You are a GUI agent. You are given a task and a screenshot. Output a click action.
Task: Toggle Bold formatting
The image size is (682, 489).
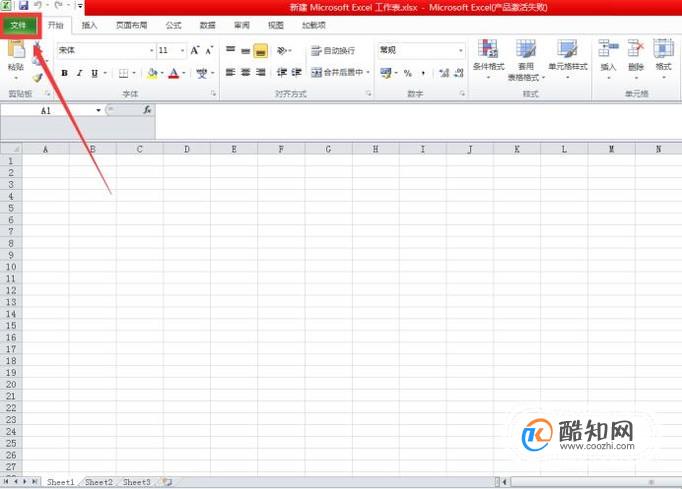(64, 73)
